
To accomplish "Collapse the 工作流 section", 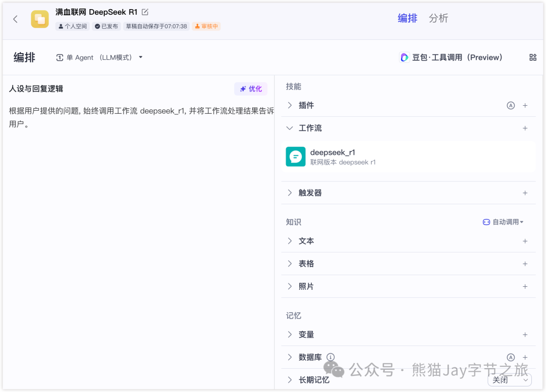I will pyautogui.click(x=290, y=128).
